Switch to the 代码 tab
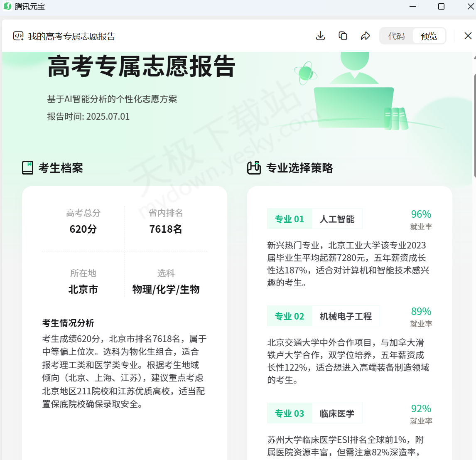Viewport: 476px width, 460px height. click(396, 36)
